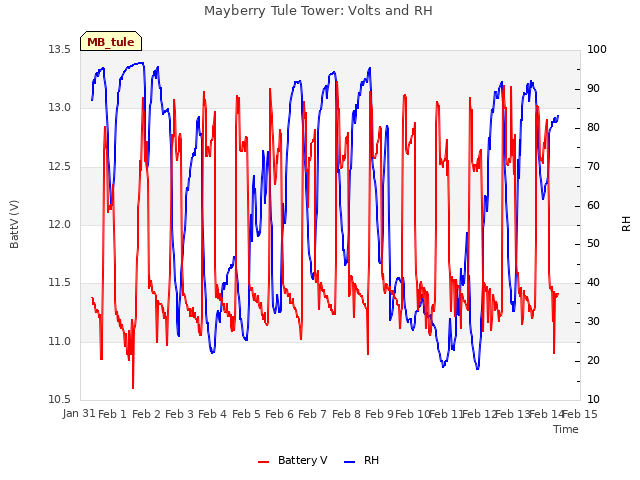
Task: Click the MB_tule label box
Action: point(111,41)
